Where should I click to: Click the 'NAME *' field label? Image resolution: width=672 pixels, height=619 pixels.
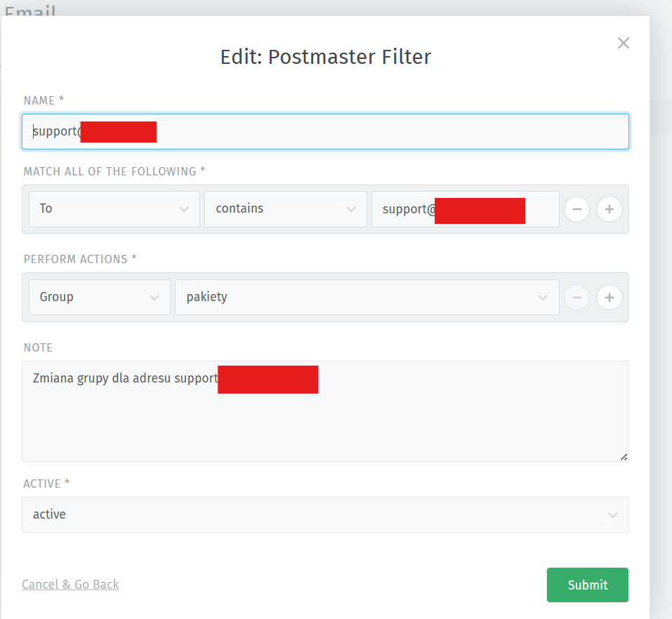click(x=44, y=100)
